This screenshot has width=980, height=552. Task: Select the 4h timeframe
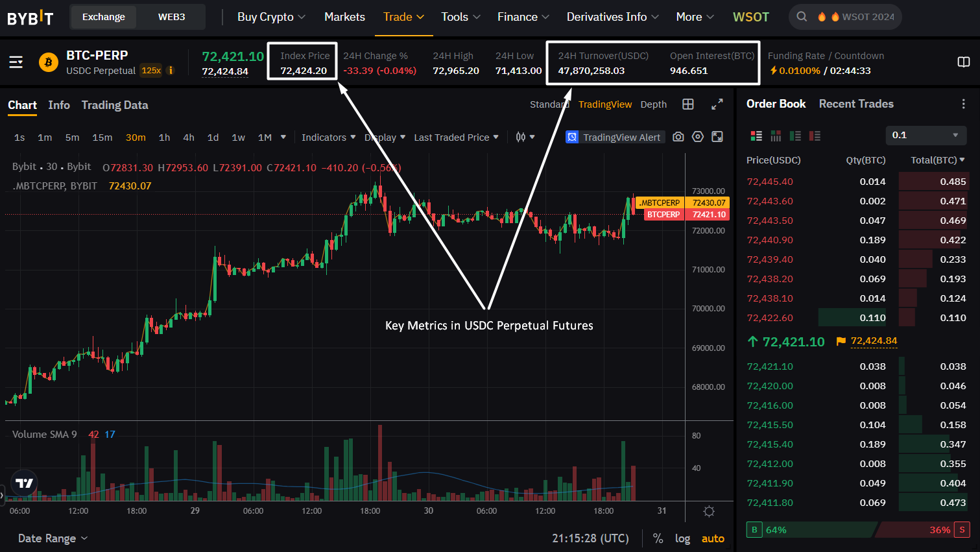(x=189, y=138)
